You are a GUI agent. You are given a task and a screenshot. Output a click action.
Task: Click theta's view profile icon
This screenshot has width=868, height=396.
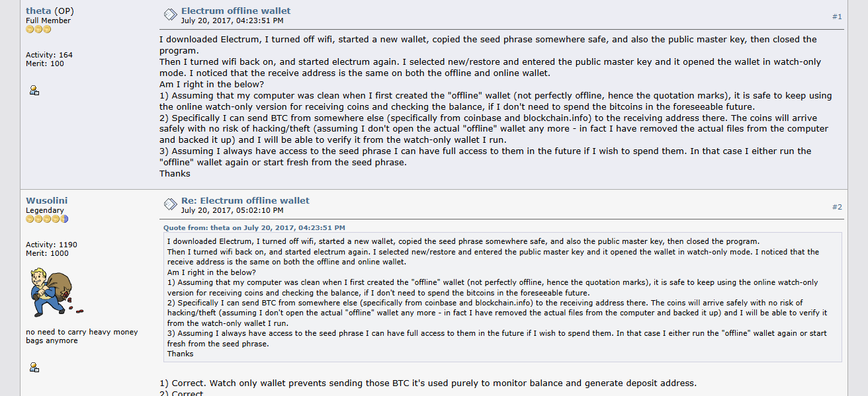(x=34, y=90)
